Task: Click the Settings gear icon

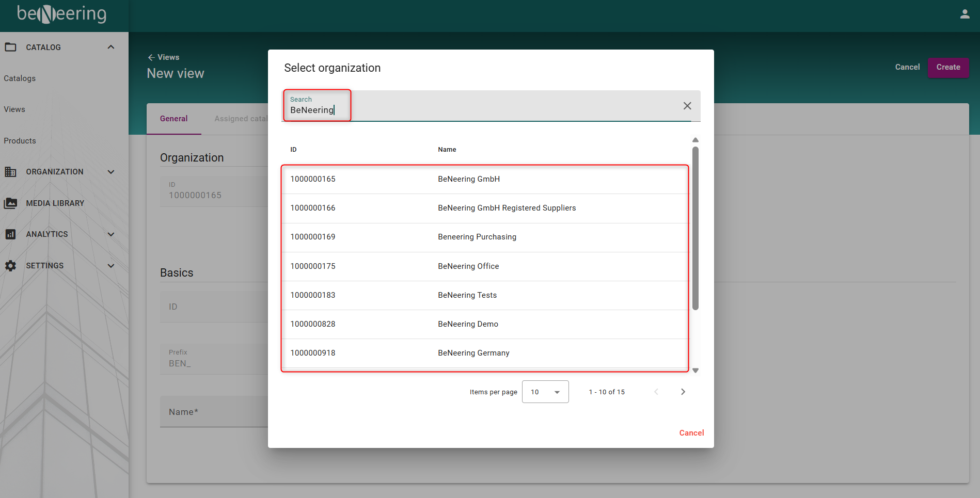Action: [10, 266]
